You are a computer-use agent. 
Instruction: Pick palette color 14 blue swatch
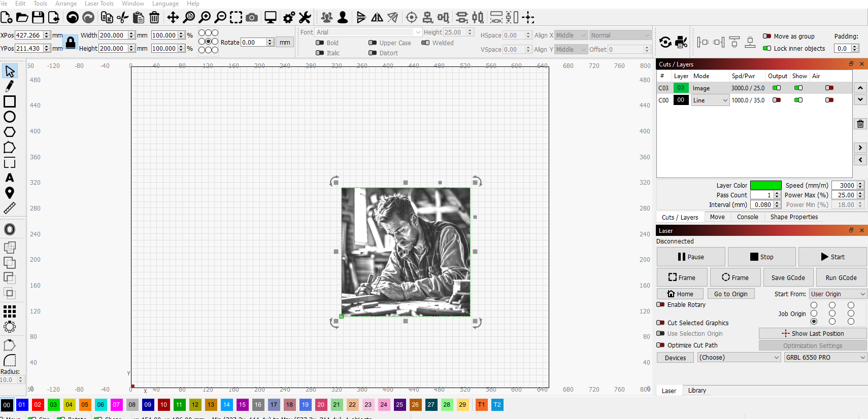pos(226,405)
